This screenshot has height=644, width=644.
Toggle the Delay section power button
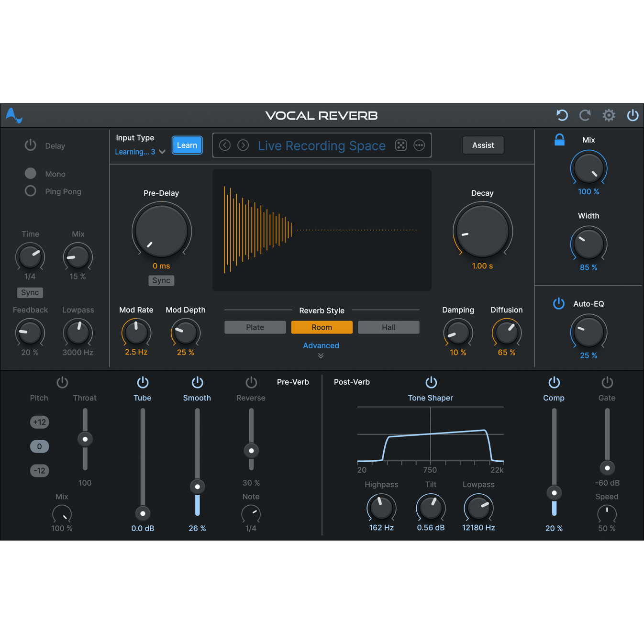[30, 145]
